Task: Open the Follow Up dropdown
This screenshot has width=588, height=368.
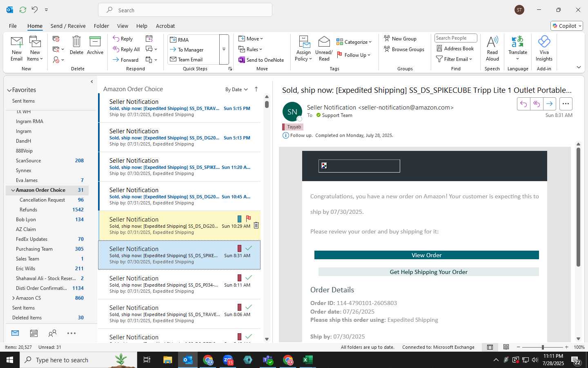Action: (x=354, y=55)
